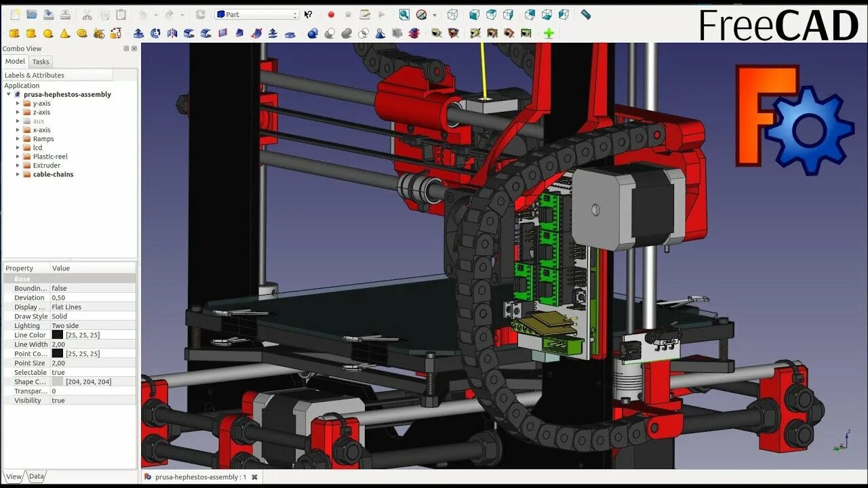Viewport: 868px width, 488px height.
Task: Click the Shape Color swatch
Action: 58,382
